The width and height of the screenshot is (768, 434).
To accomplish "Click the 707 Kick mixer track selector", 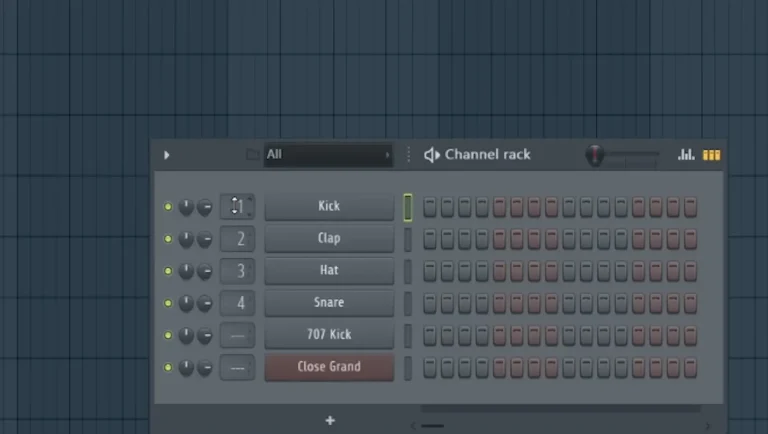I will [238, 335].
